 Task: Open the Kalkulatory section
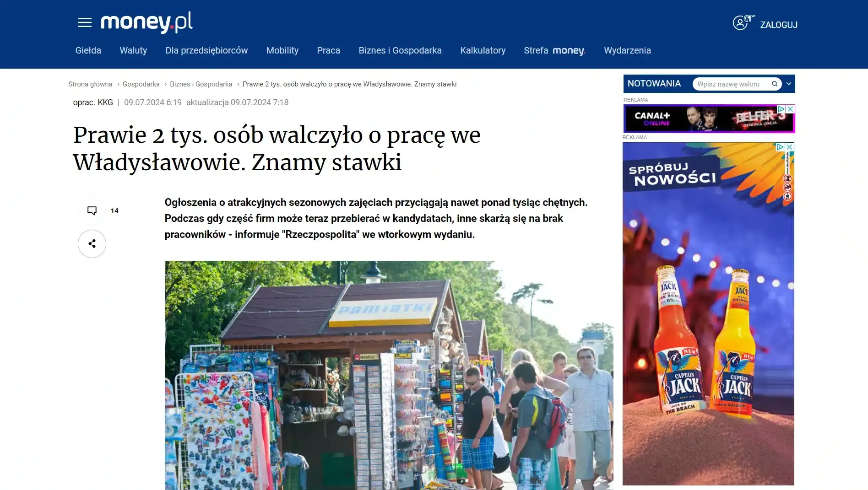point(483,50)
